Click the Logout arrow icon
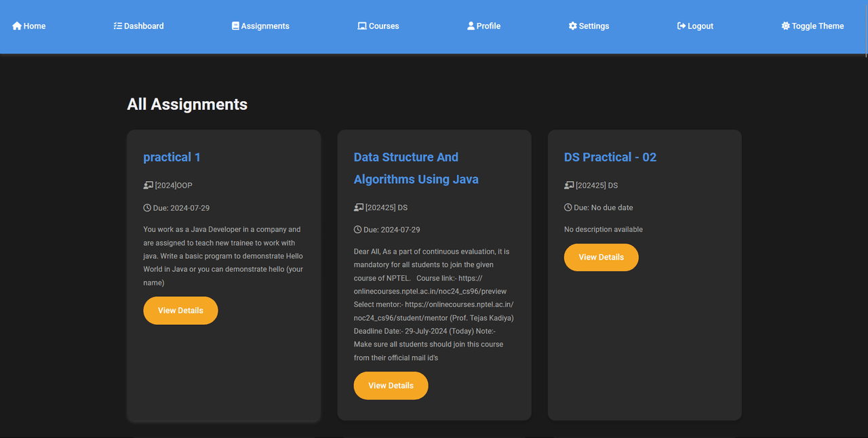 click(x=682, y=26)
